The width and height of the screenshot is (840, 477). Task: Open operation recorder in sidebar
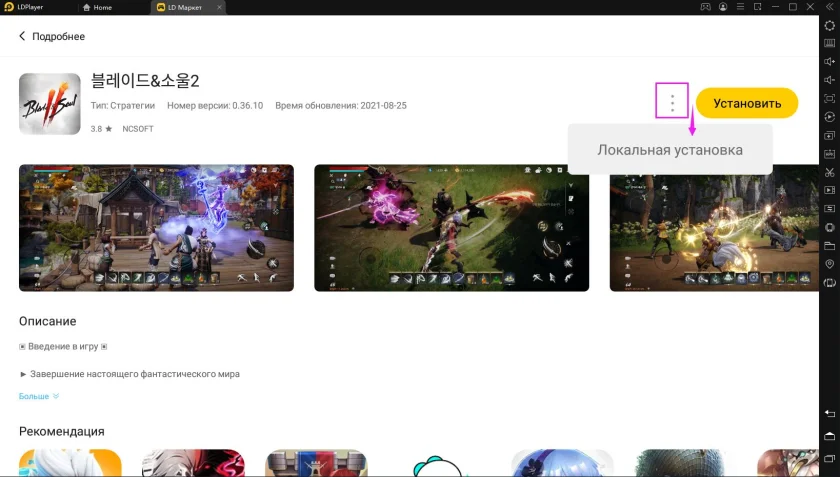pos(829,117)
